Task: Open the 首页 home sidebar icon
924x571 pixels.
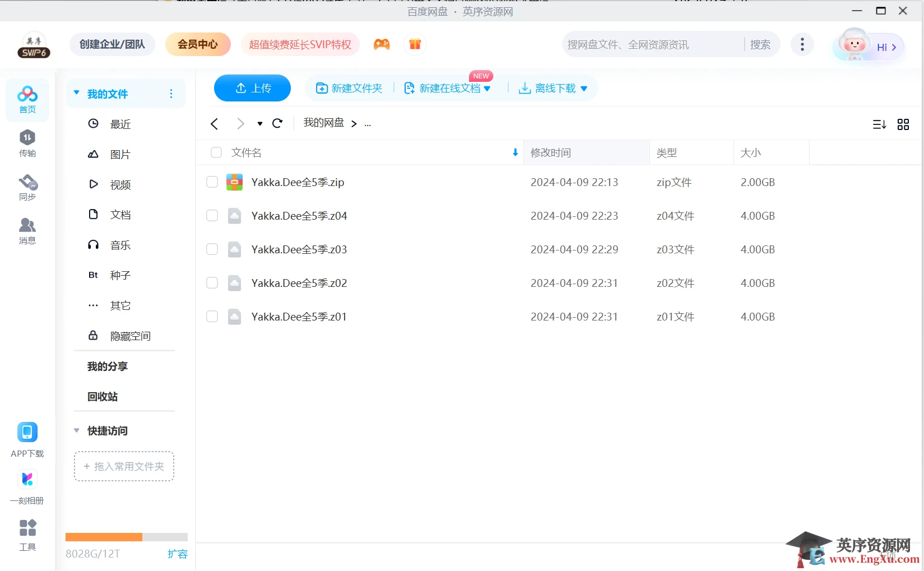Action: coord(27,100)
